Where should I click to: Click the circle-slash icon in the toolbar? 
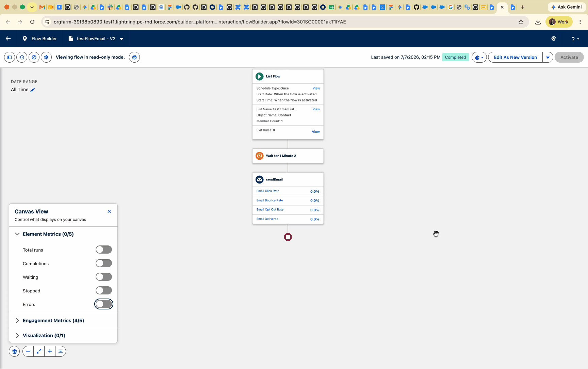(x=34, y=57)
